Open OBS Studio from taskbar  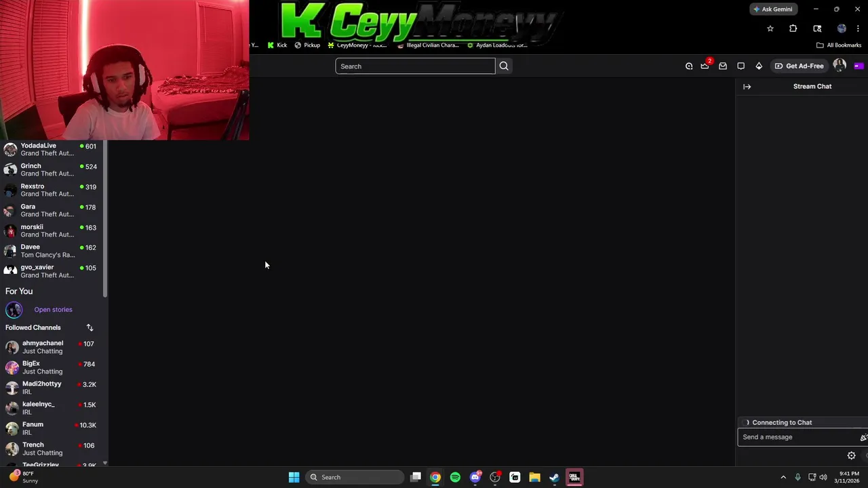tap(495, 477)
